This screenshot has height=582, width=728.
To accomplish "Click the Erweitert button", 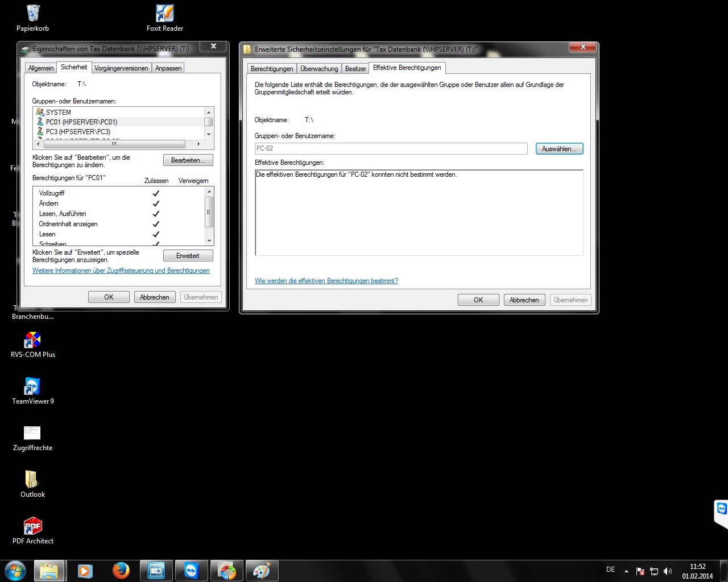I will click(x=188, y=256).
